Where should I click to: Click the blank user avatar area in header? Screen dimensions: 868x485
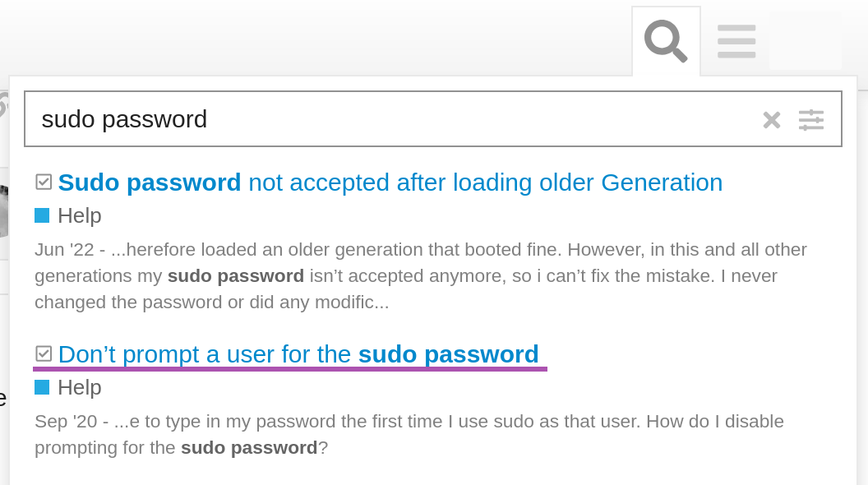(805, 41)
